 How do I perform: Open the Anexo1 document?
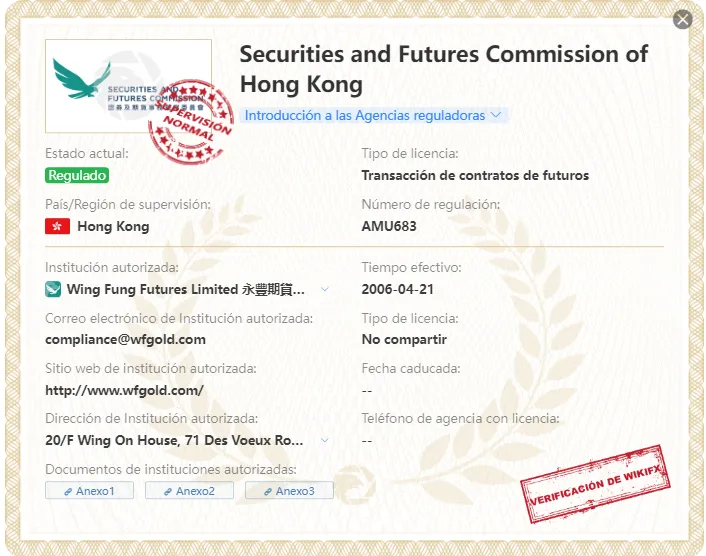tap(90, 491)
